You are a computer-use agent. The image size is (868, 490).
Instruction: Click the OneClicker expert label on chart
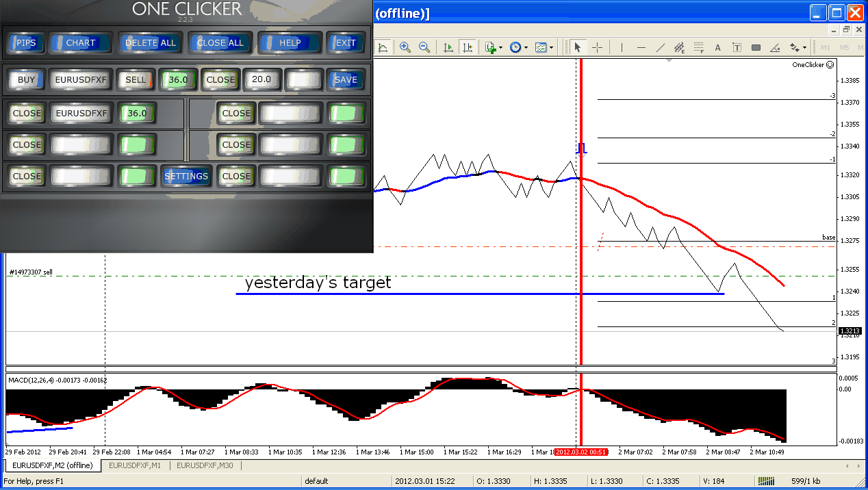coord(813,64)
